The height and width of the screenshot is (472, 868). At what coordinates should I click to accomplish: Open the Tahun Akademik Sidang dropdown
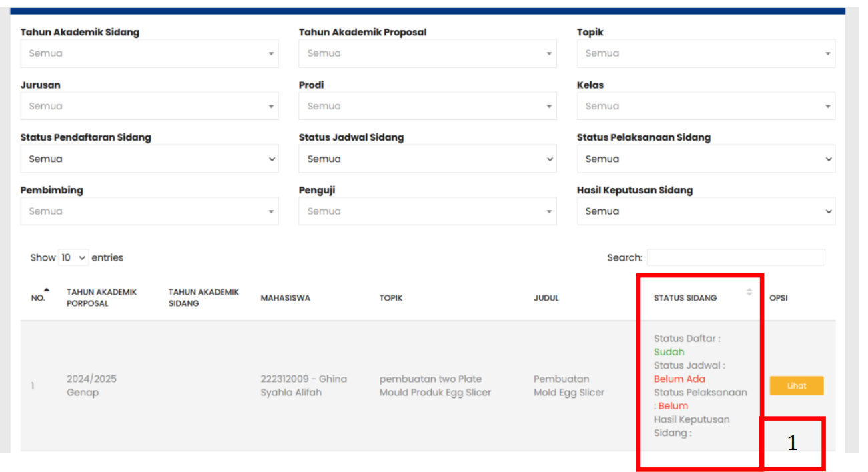[149, 53]
